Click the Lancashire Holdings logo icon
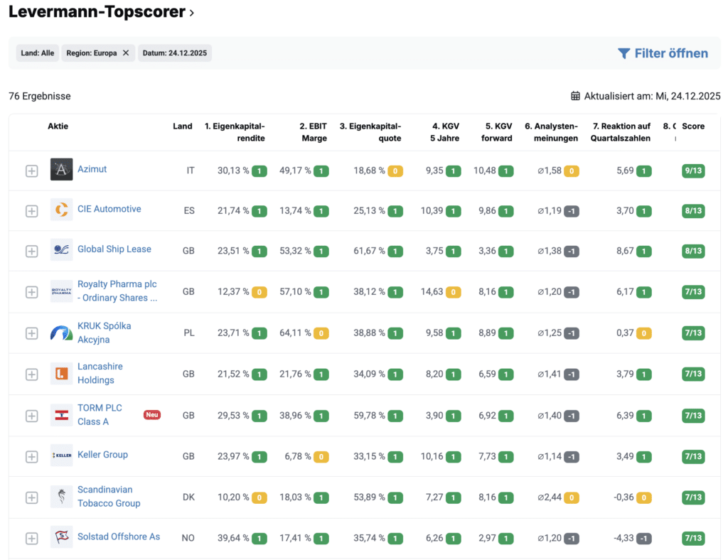 click(62, 374)
